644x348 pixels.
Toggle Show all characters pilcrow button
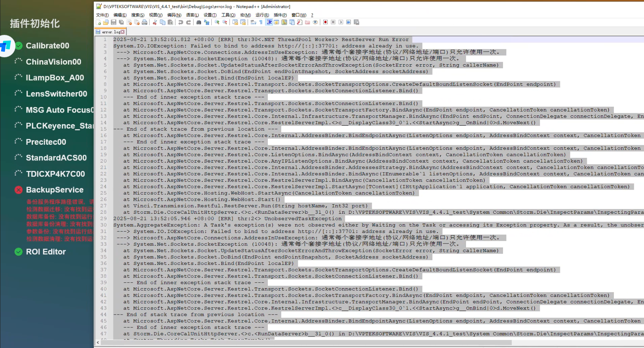(261, 22)
